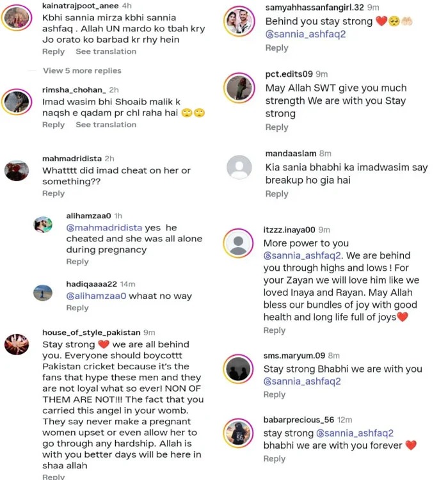Open kainatrajpoot_anee's profile picture

[x=17, y=19]
